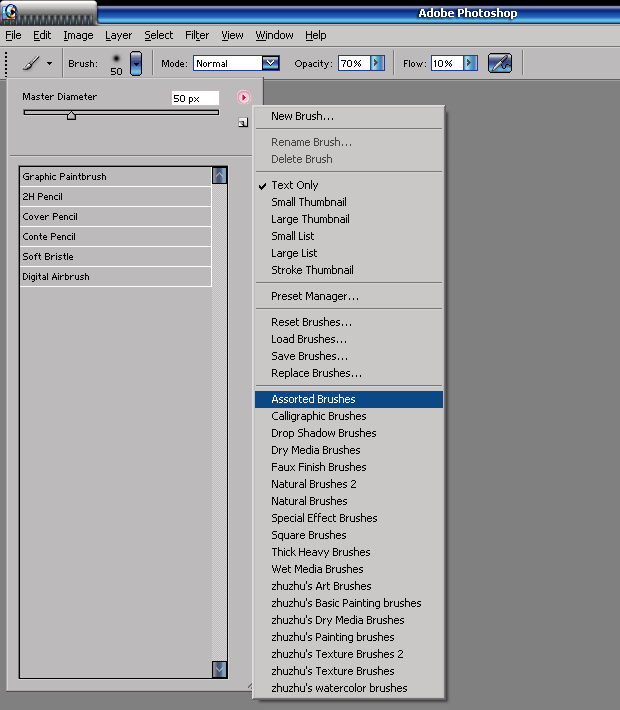This screenshot has width=620, height=710.
Task: Select 2H Pencil brush
Action: [x=115, y=197]
